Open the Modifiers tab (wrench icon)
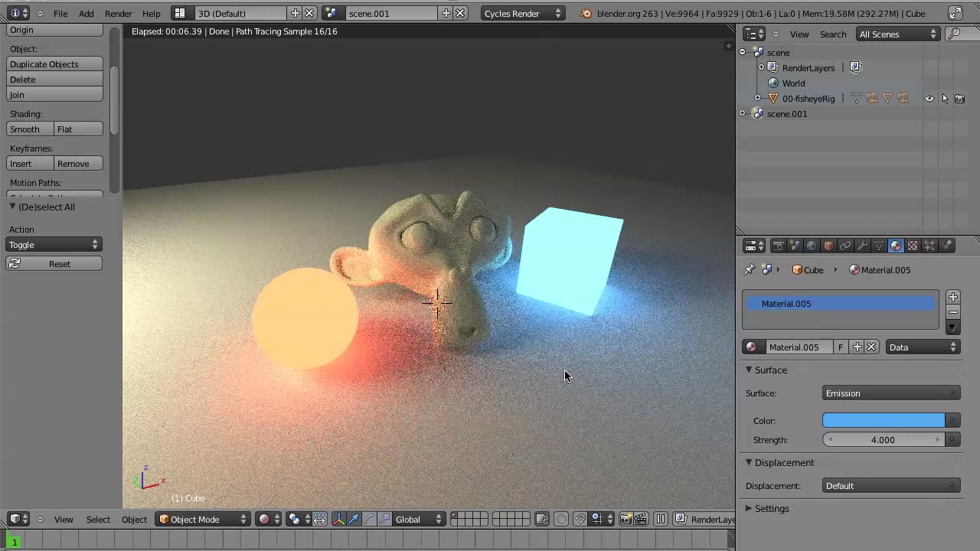980x551 pixels. (x=862, y=246)
